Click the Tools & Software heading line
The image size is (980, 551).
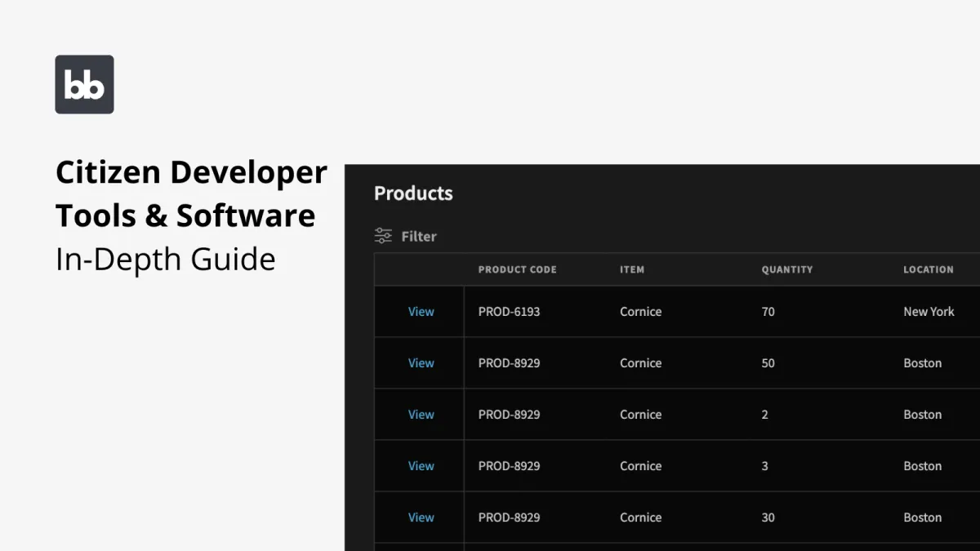tap(185, 216)
